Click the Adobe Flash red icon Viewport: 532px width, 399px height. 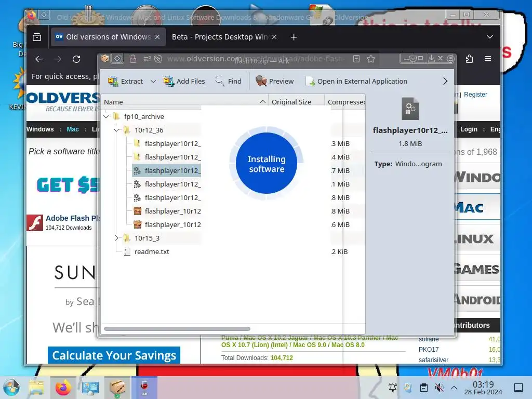[x=35, y=223]
